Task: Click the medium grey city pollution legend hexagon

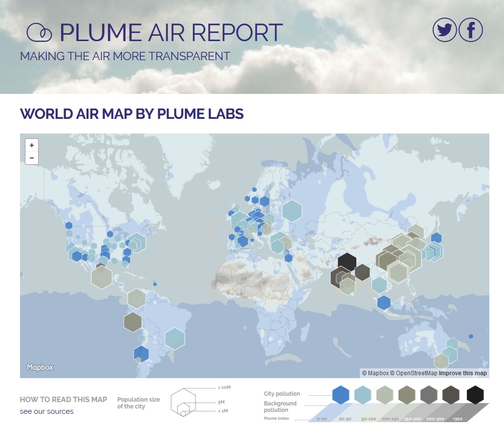Action: [x=429, y=395]
